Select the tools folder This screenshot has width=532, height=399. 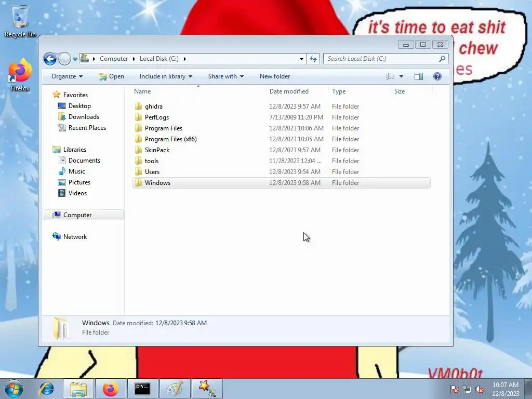click(x=152, y=161)
